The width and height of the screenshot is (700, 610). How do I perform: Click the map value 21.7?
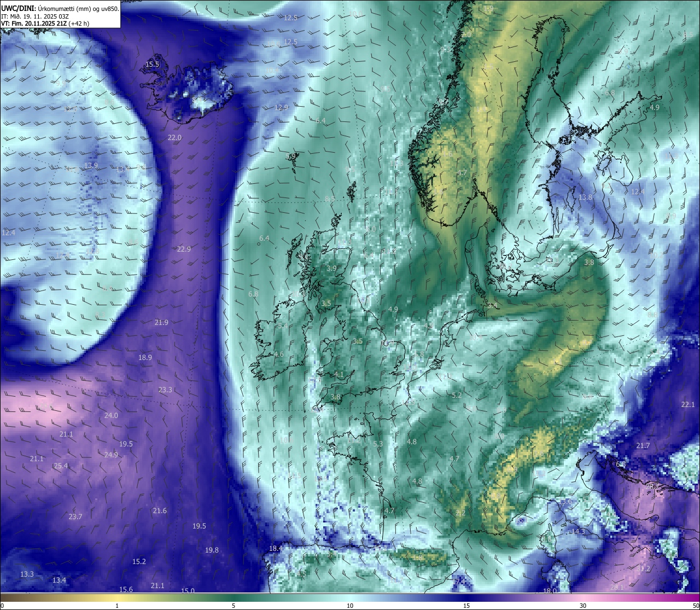pyautogui.click(x=643, y=446)
